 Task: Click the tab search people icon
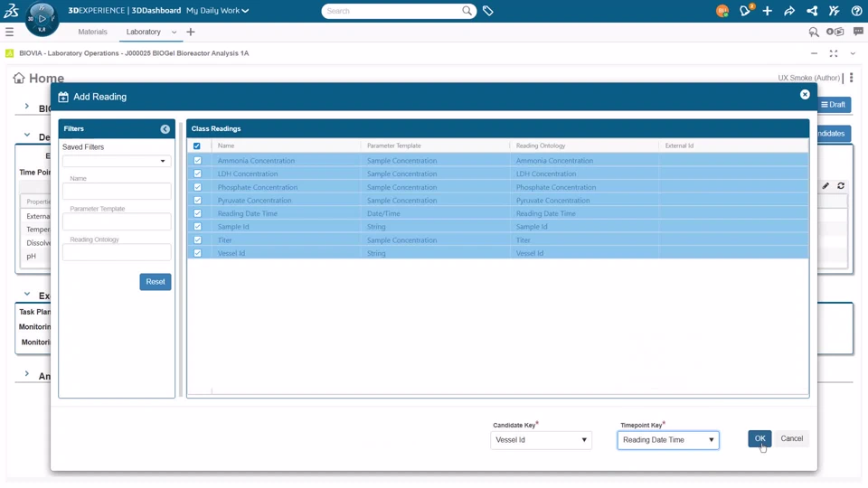[813, 33]
